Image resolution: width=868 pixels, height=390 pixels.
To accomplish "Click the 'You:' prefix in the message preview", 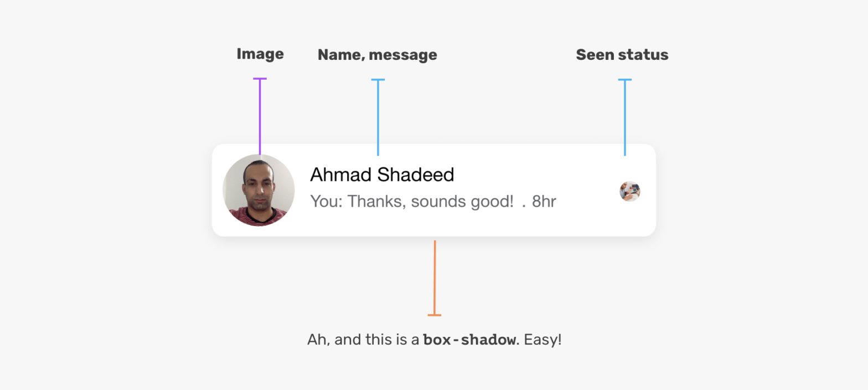I will click(x=327, y=201).
